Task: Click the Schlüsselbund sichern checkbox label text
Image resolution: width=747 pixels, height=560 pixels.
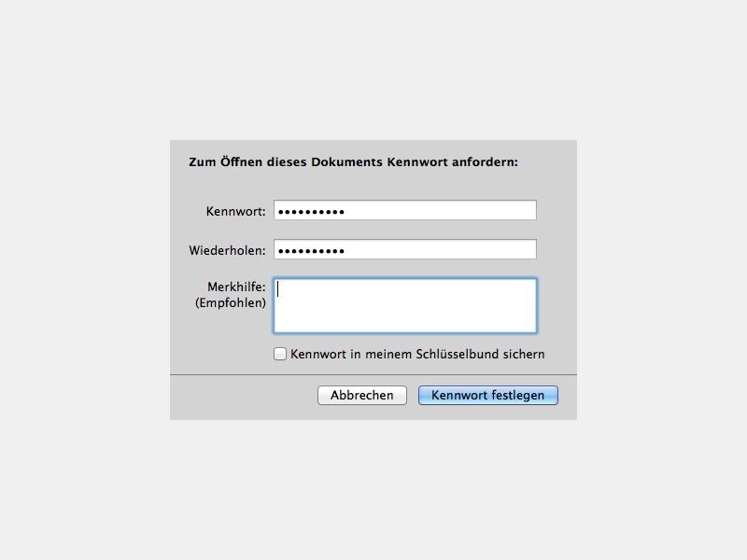Action: pyautogui.click(x=417, y=355)
